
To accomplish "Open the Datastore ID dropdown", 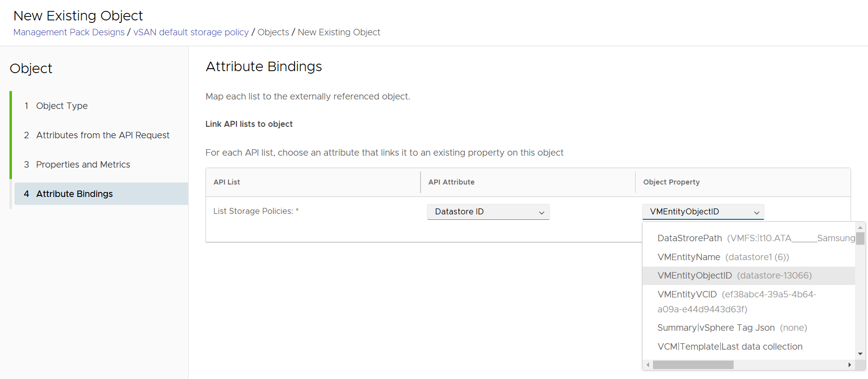I will pos(488,212).
